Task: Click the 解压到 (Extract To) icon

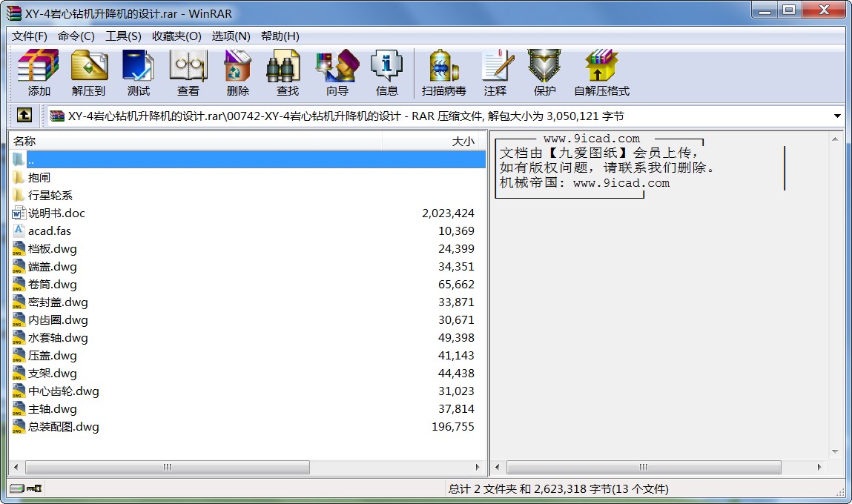Action: [x=88, y=73]
